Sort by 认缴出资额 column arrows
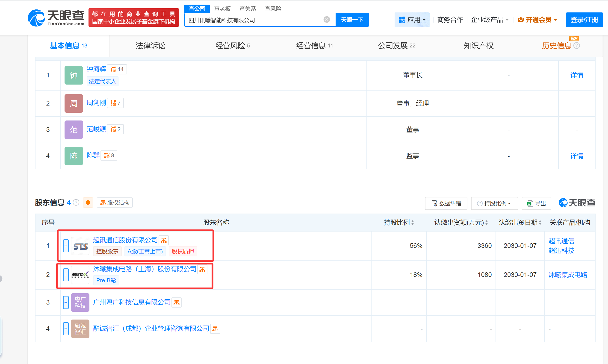This screenshot has width=608, height=364. 486,223
